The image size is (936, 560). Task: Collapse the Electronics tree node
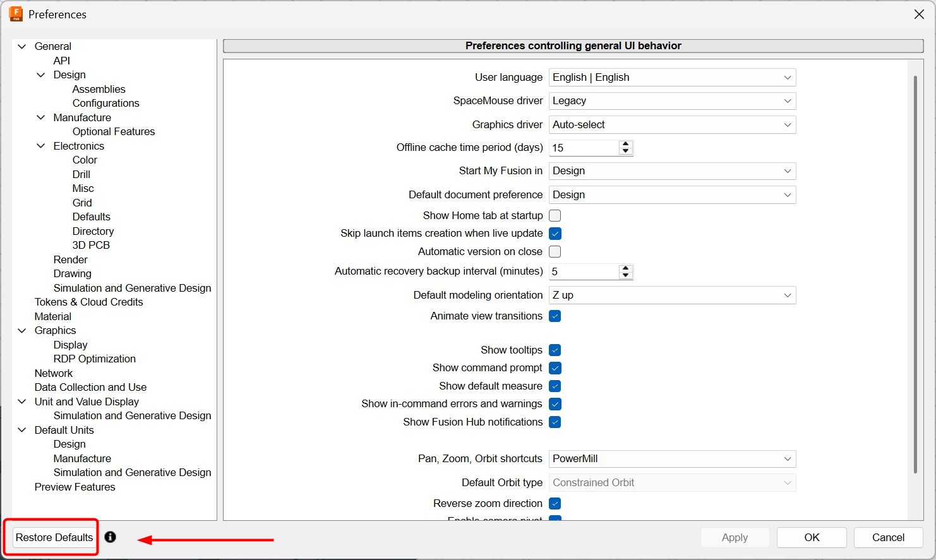[x=41, y=146]
